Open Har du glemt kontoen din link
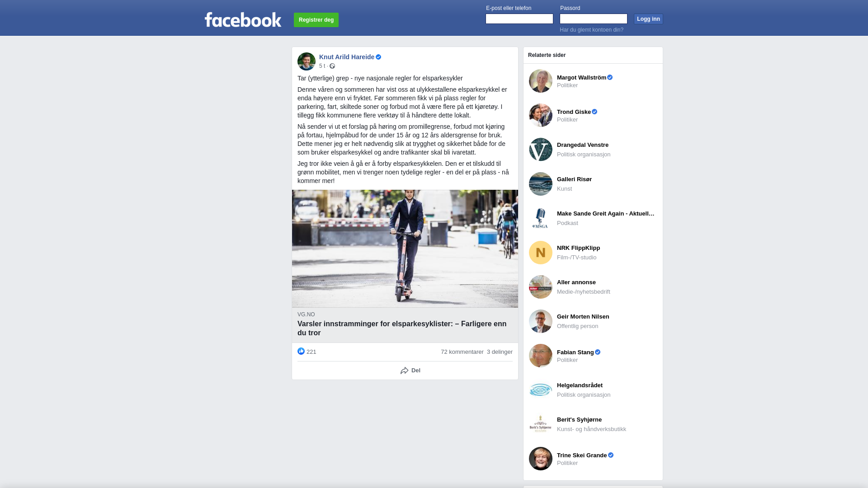Viewport: 868px width, 488px height. 591,30
